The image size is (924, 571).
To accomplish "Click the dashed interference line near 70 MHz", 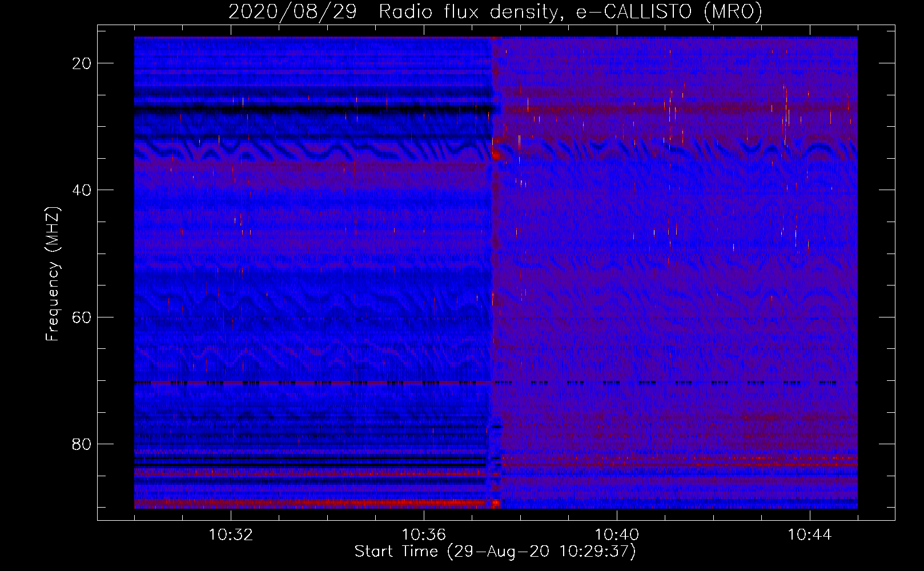I will (x=496, y=382).
